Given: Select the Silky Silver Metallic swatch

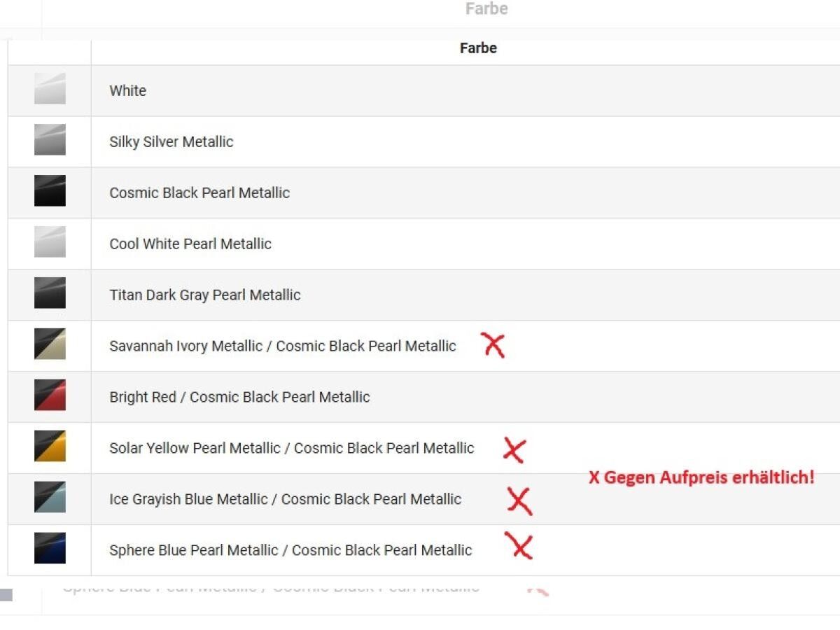Looking at the screenshot, I should click(x=50, y=140).
